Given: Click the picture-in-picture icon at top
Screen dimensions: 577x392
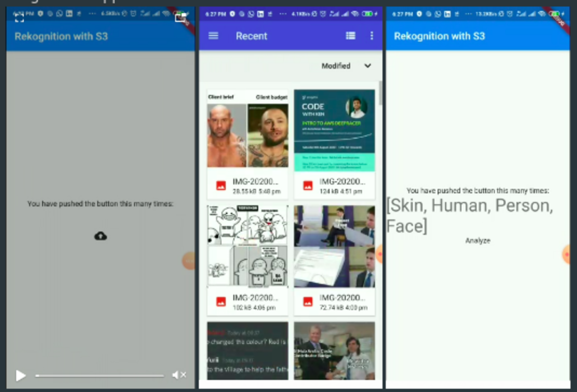Looking at the screenshot, I should (180, 18).
